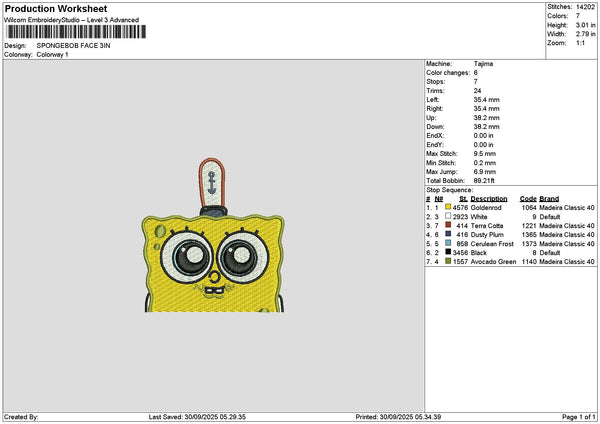Screen dimensions: 600x424
Task: Click the Zoom value 1:1
Action: tap(580, 43)
